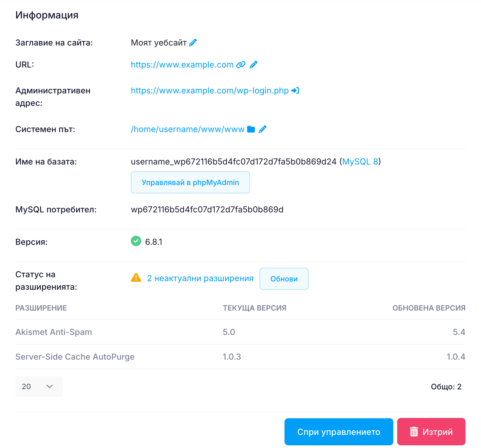The height and width of the screenshot is (448, 481).
Task: Click the Изтрий delete button
Action: [431, 432]
